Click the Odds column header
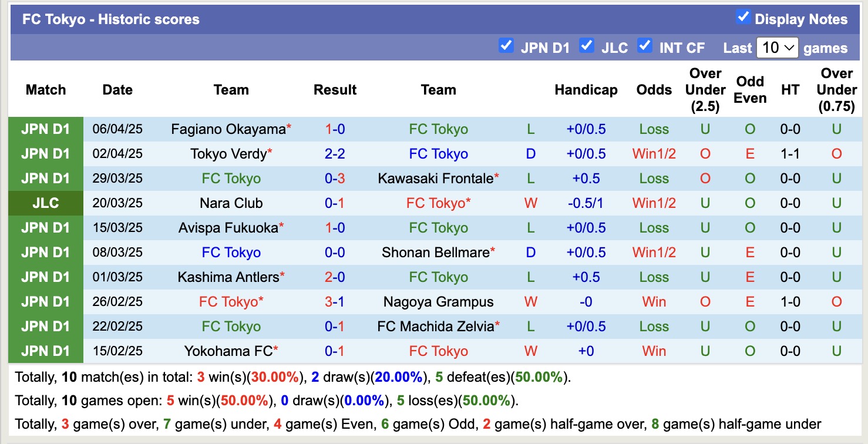 click(654, 90)
